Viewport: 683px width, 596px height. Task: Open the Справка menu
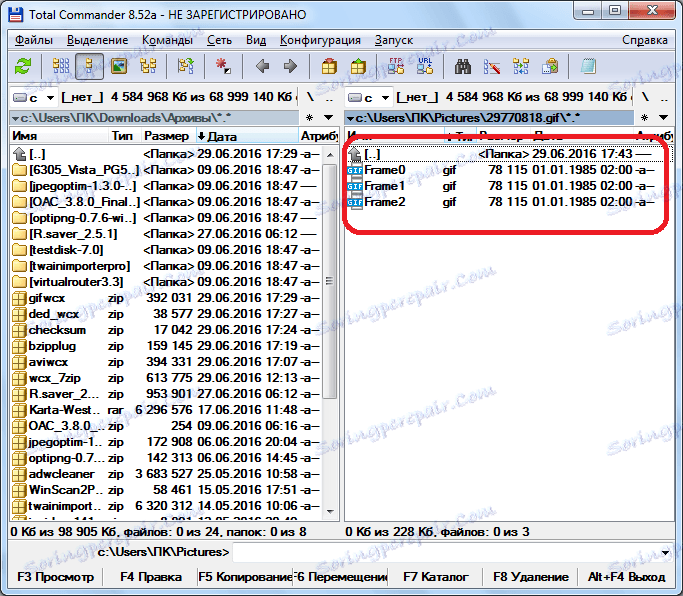click(x=645, y=40)
